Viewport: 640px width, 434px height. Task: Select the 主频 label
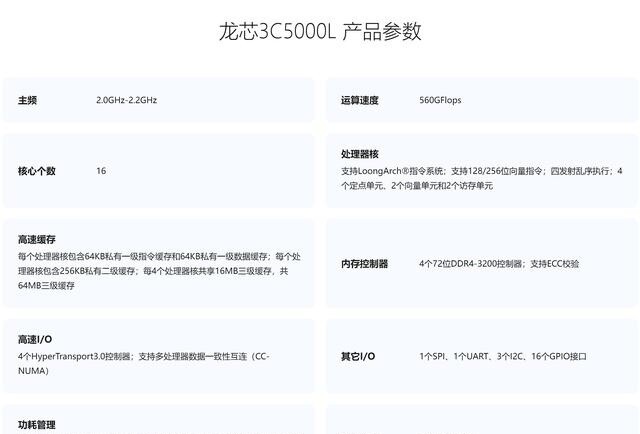[27, 100]
